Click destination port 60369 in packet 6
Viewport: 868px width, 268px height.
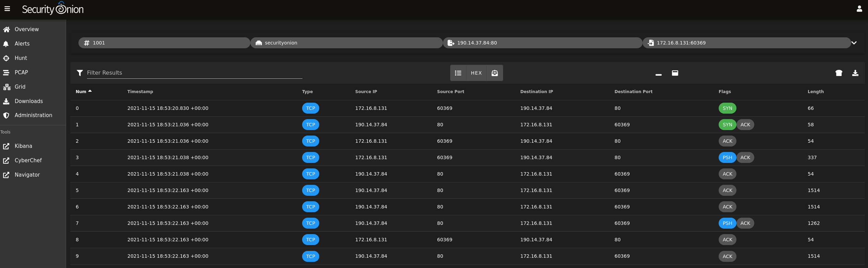pos(622,207)
